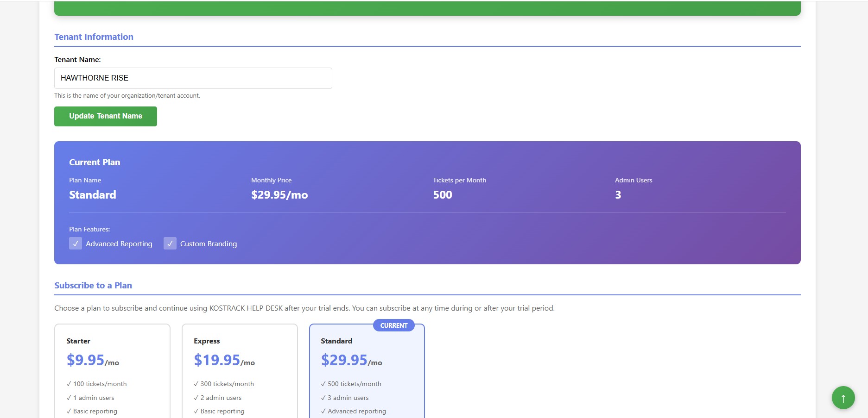
Task: Click the Custom Branding checkmark icon
Action: coord(170,243)
